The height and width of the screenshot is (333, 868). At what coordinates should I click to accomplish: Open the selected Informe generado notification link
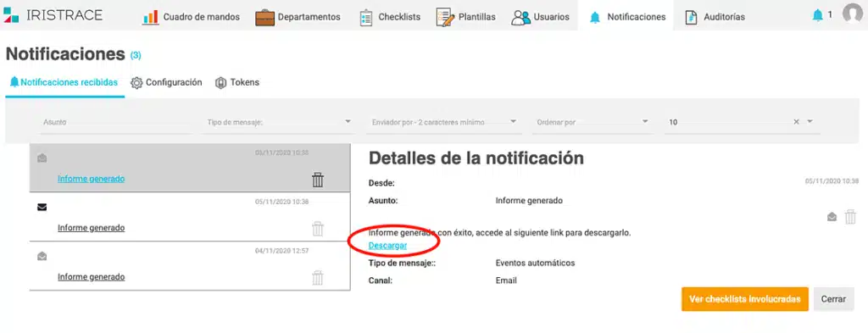click(91, 179)
